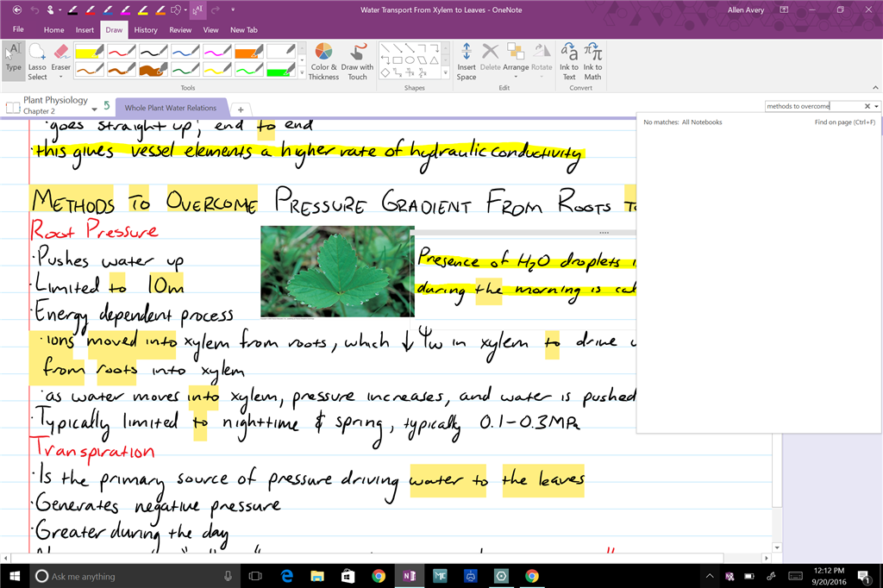Collapse the ribbon
This screenshot has width=883, height=588.
[x=875, y=87]
